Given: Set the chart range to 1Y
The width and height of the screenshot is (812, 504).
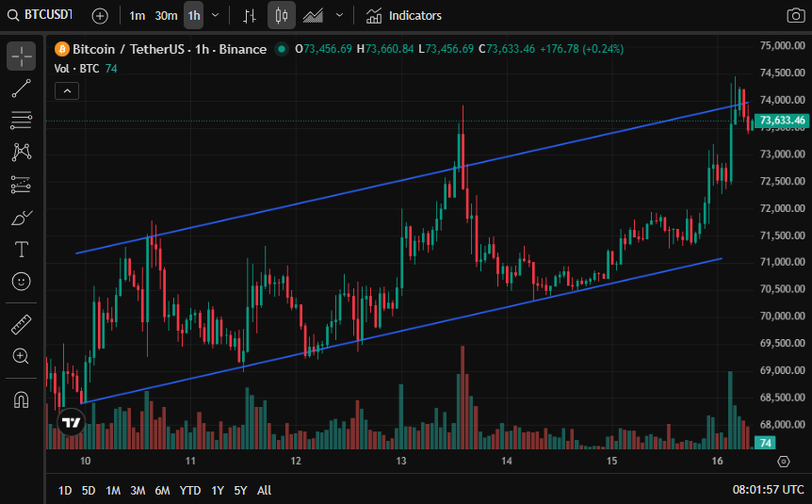Looking at the screenshot, I should (218, 490).
